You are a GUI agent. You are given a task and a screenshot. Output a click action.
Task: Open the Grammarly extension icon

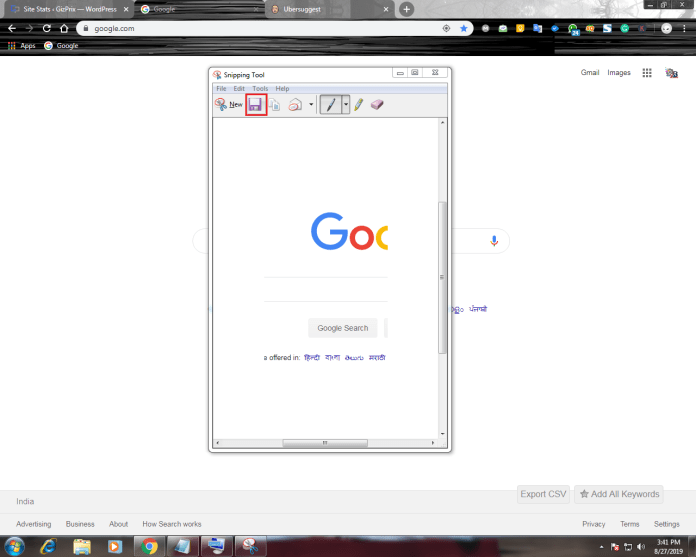(625, 28)
